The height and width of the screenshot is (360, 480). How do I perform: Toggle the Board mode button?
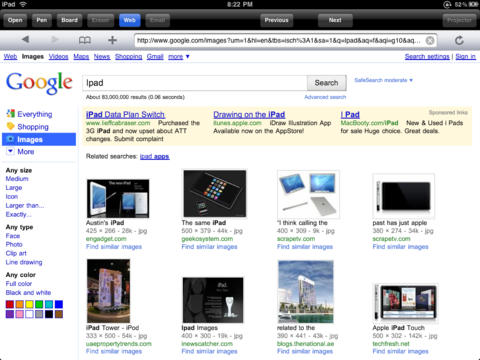(69, 20)
